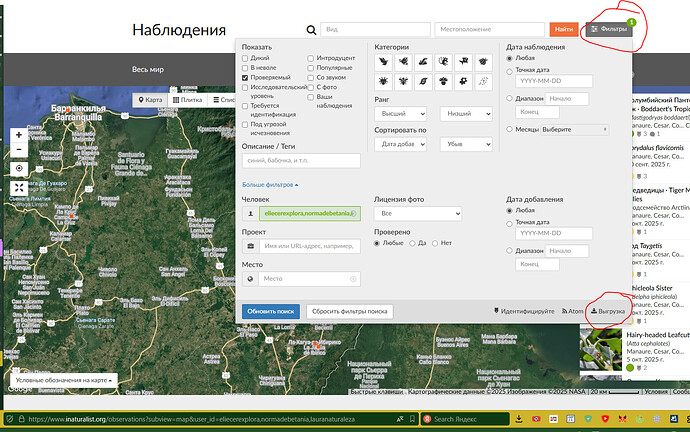
Task: Open browser downloads icon in toolbar
Action: [x=519, y=419]
